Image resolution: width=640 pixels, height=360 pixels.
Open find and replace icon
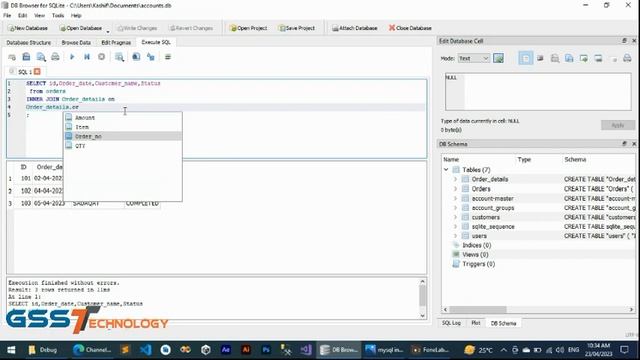click(x=151, y=57)
